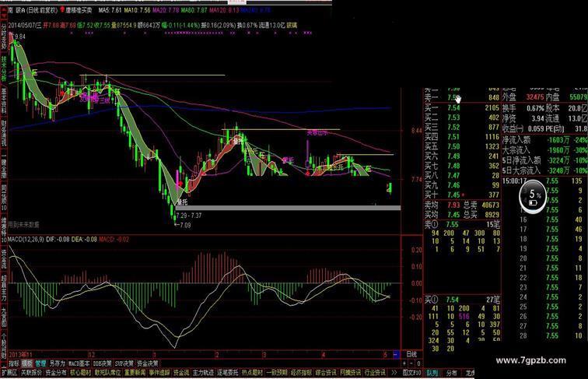Select the 队列 tab in the quote panel
The image size is (588, 379).
432,373
